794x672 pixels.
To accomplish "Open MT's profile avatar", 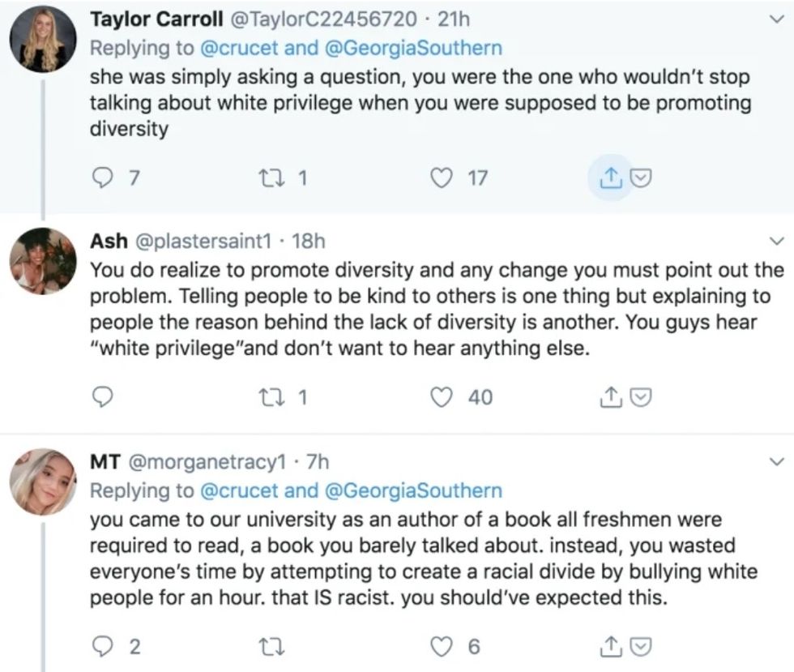I will (42, 480).
